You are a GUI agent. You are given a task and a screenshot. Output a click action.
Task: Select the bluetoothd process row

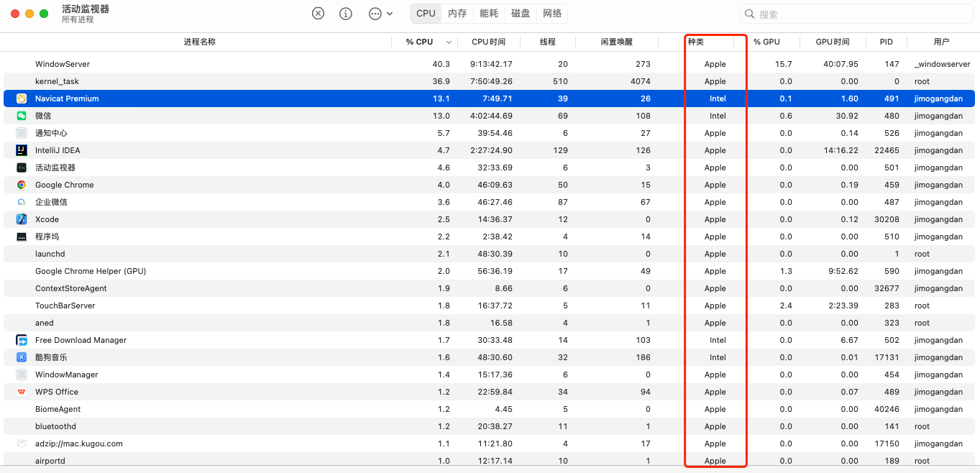pos(490,426)
